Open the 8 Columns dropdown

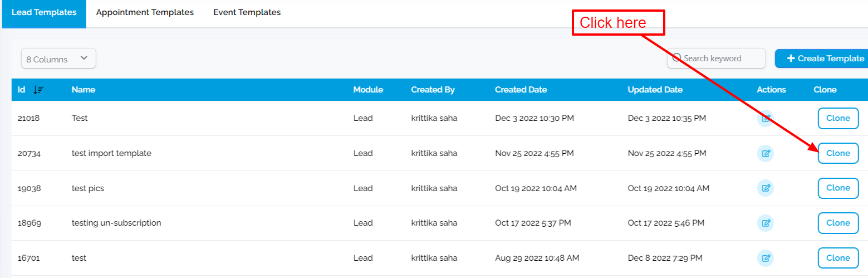point(58,58)
